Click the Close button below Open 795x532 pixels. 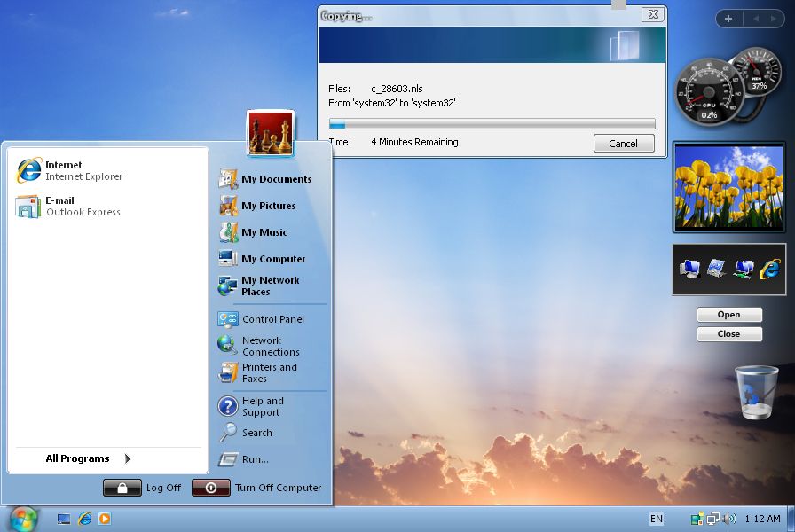[729, 334]
